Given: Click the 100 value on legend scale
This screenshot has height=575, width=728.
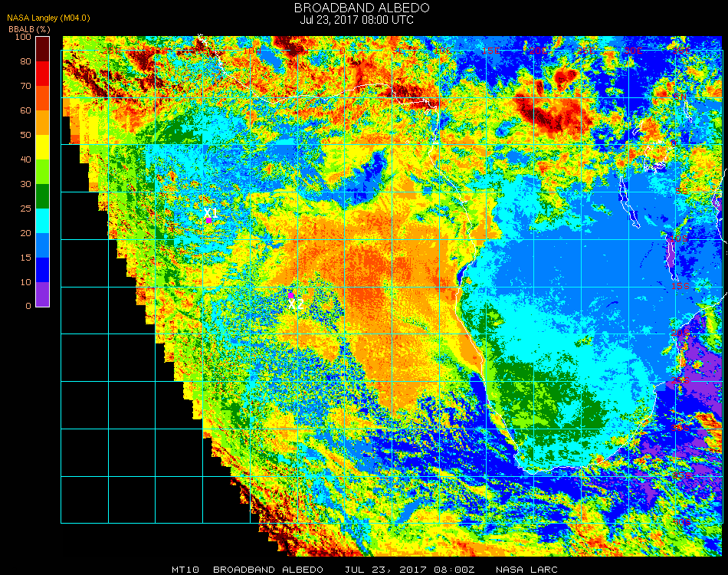Looking at the screenshot, I should point(23,37).
